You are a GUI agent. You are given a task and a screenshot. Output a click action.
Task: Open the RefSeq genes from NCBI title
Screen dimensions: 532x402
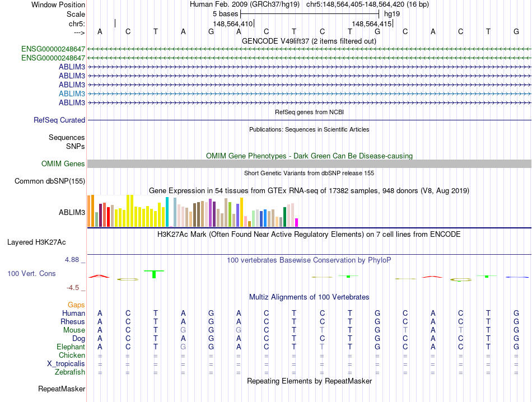point(309,112)
